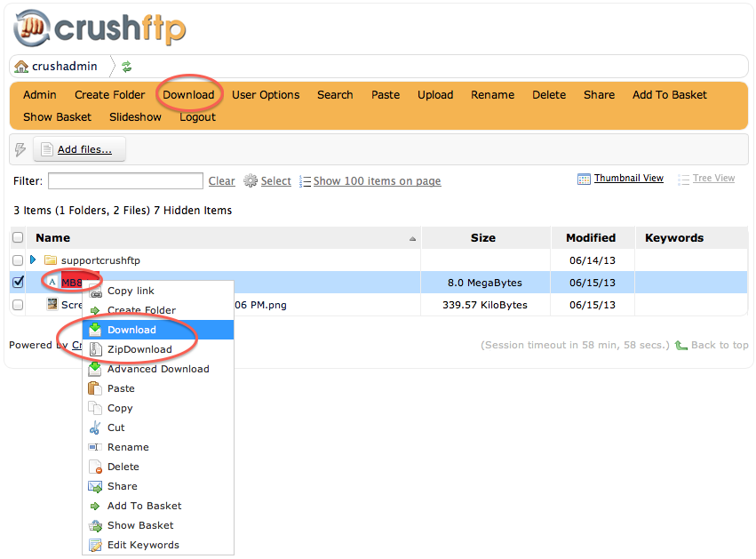This screenshot has width=756, height=559.
Task: Open the Admin toolbar button
Action: point(40,95)
